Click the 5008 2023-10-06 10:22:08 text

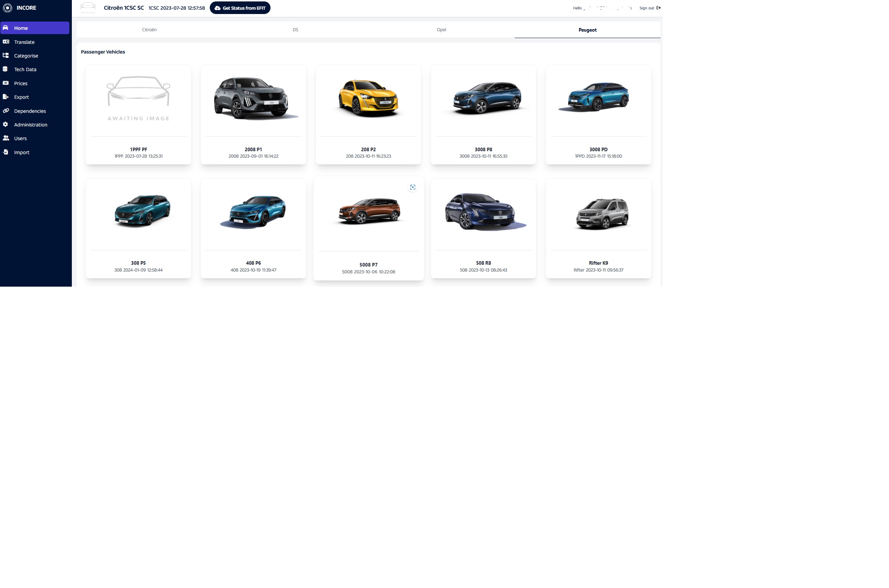(368, 272)
